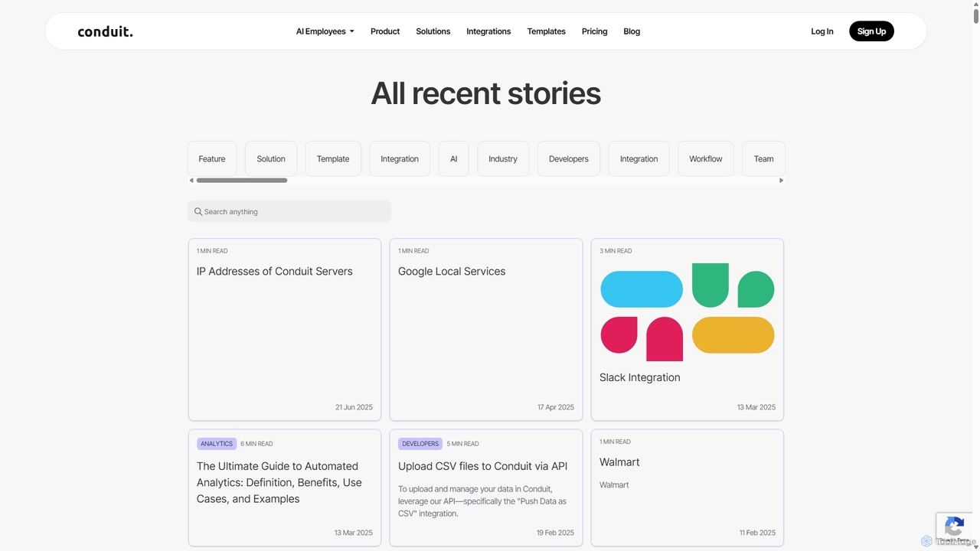This screenshot has height=551, width=980.
Task: Click the horizontal filter scrollbar thumb
Action: click(242, 181)
